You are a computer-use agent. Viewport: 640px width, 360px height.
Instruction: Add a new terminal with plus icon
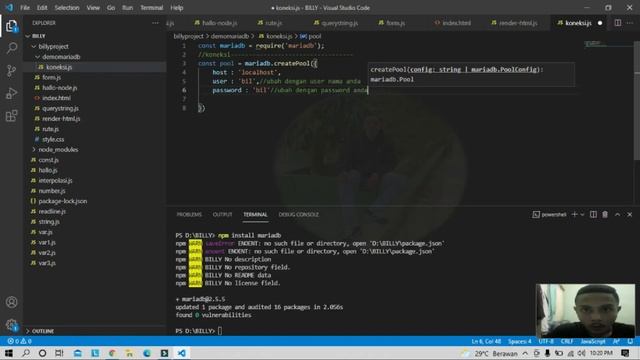(574, 214)
